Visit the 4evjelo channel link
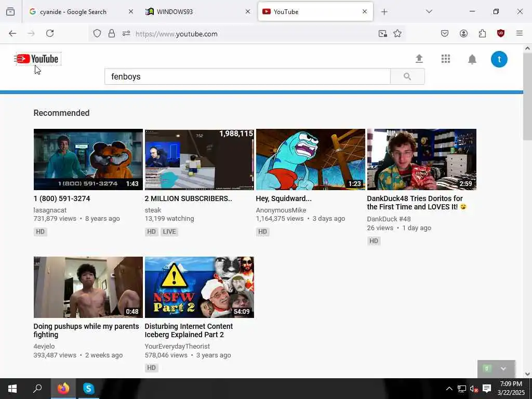Screen dimensions: 532x399 (x=44, y=347)
